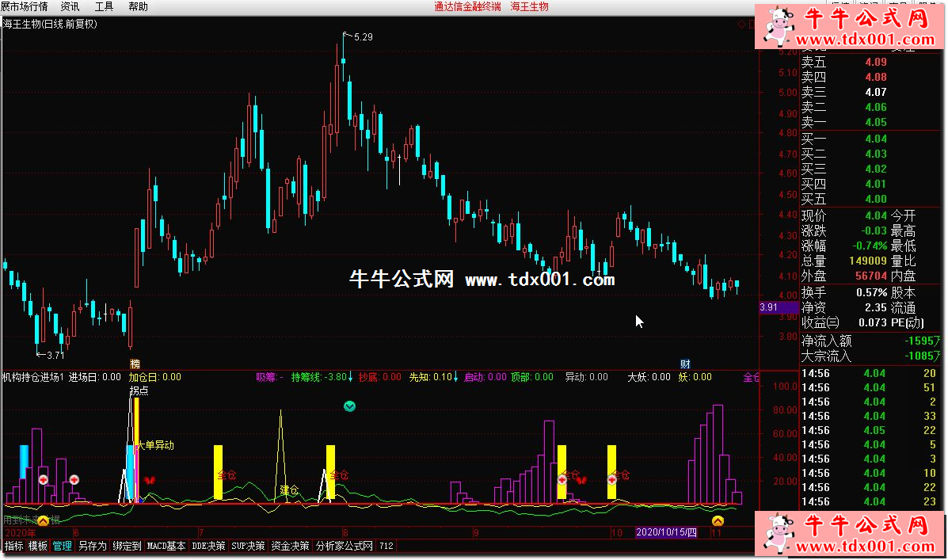Click the 大单异动 label in indicator panel
The height and width of the screenshot is (560, 948).
click(x=156, y=445)
